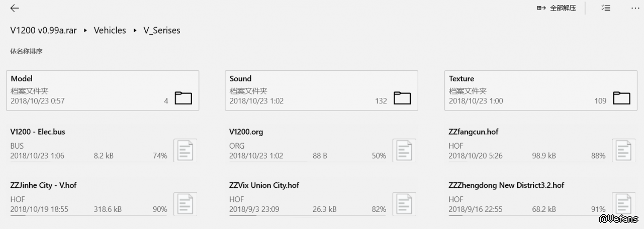Open the 依名称排序 sort dropdown
Viewport: 644px width, 229px height.
[x=26, y=51]
